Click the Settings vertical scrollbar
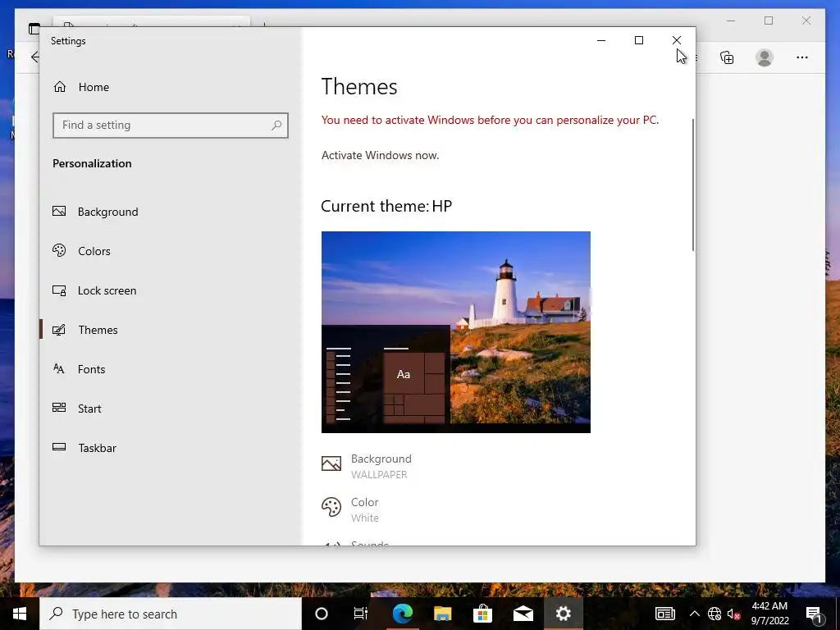840x630 pixels. point(692,185)
